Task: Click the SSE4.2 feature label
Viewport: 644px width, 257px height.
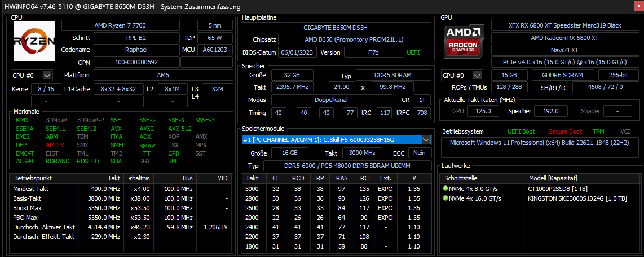Action: 86,128
